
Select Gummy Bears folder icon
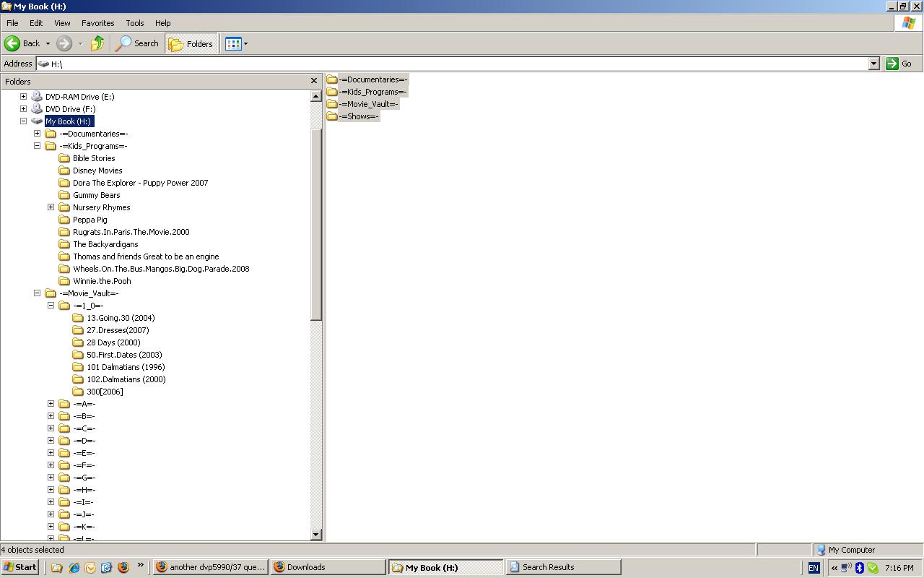click(x=64, y=195)
